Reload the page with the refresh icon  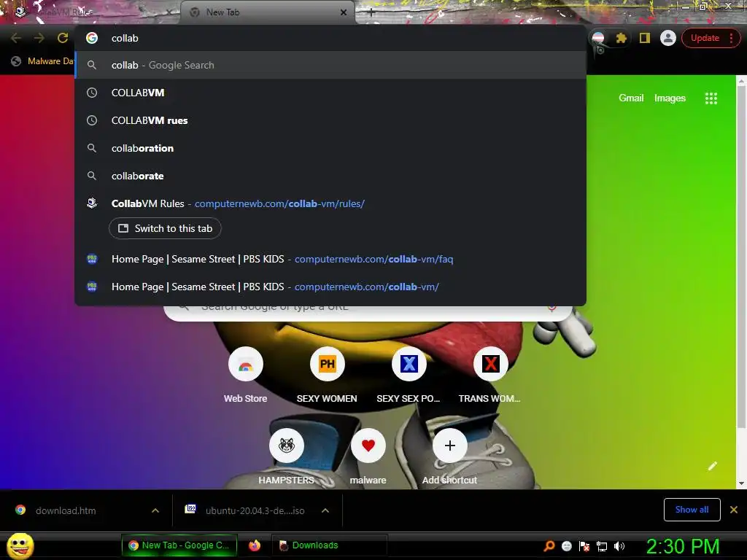point(63,38)
